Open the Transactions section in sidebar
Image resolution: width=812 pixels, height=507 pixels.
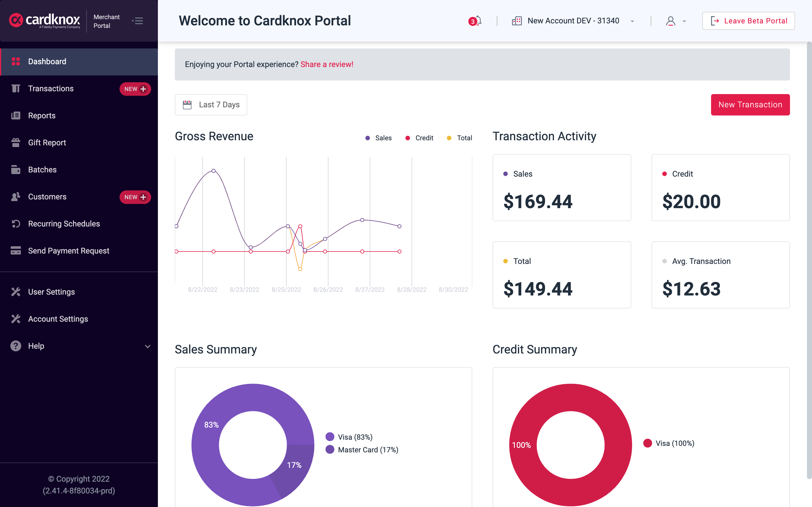tap(50, 88)
